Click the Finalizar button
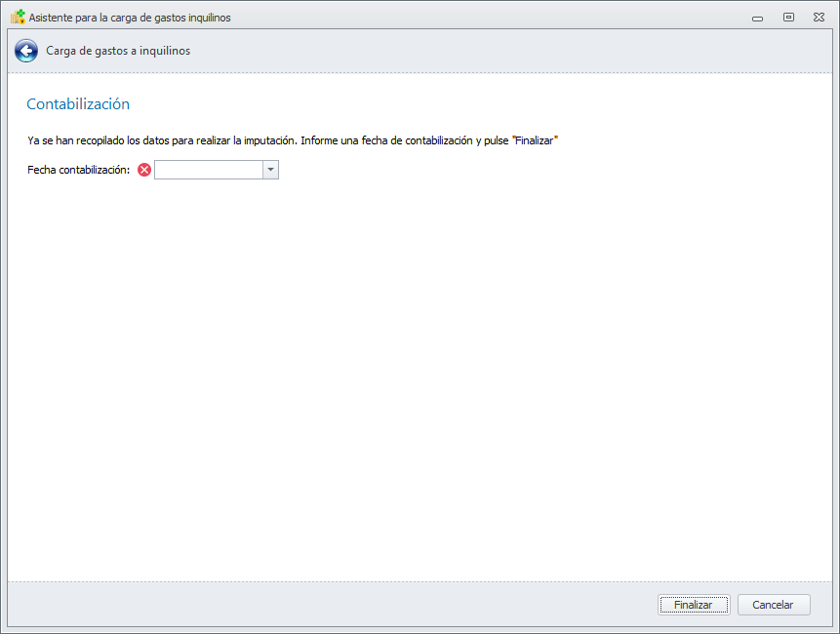This screenshot has height=634, width=840. [x=694, y=605]
